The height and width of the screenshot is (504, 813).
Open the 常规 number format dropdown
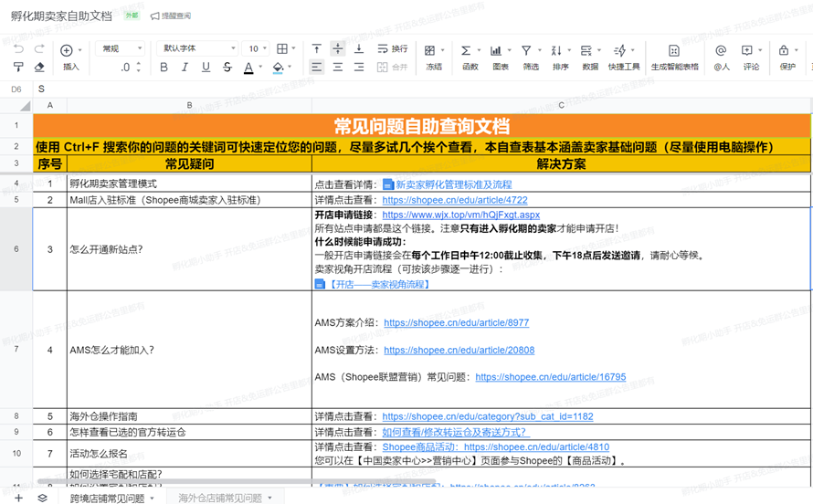(x=120, y=48)
